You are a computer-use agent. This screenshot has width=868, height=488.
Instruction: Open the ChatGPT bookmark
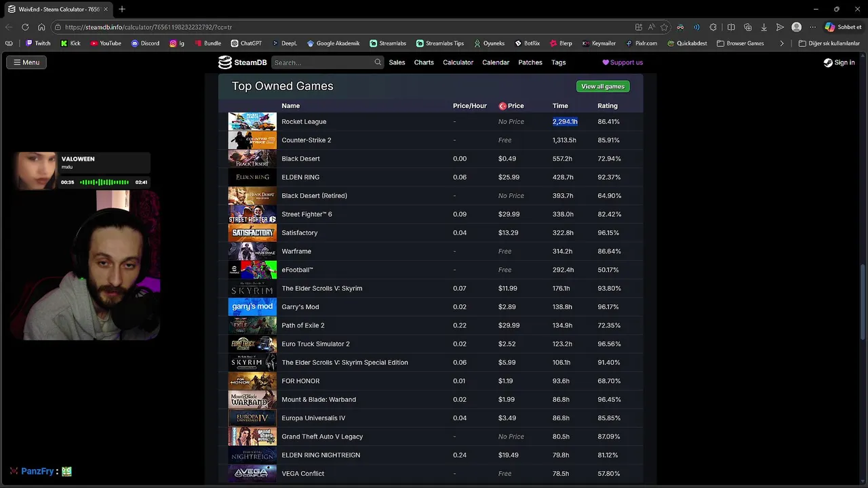pyautogui.click(x=246, y=43)
